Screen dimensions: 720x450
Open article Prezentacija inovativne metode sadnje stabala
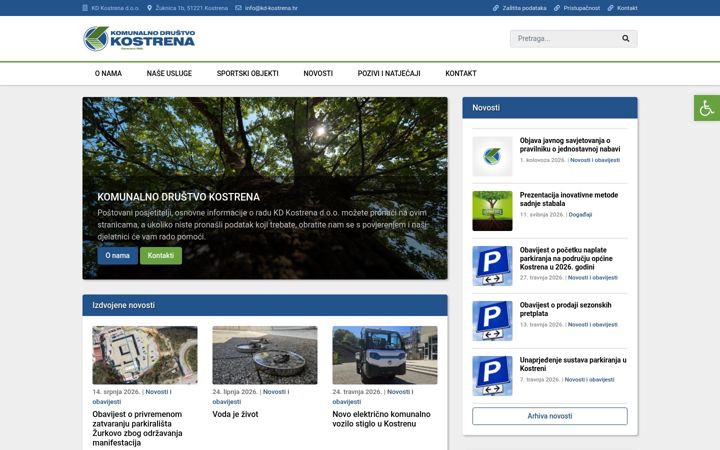pyautogui.click(x=569, y=199)
